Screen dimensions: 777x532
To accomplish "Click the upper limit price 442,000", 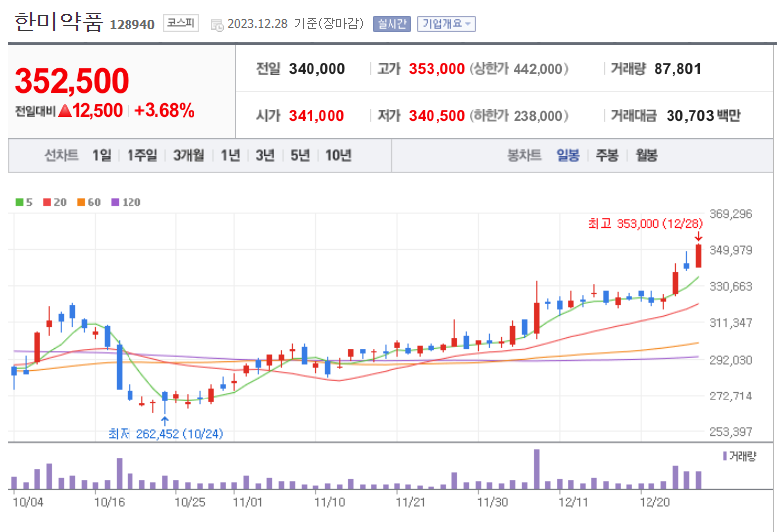I will [538, 69].
